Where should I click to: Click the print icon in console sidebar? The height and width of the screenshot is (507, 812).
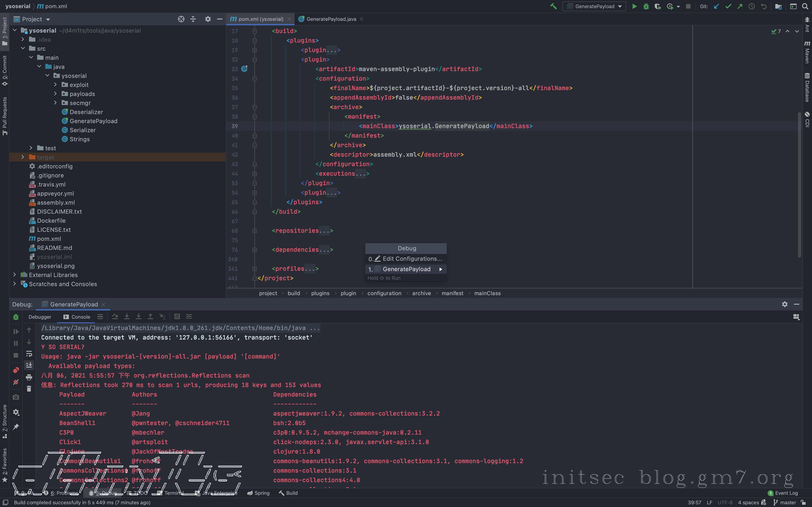[x=29, y=377]
